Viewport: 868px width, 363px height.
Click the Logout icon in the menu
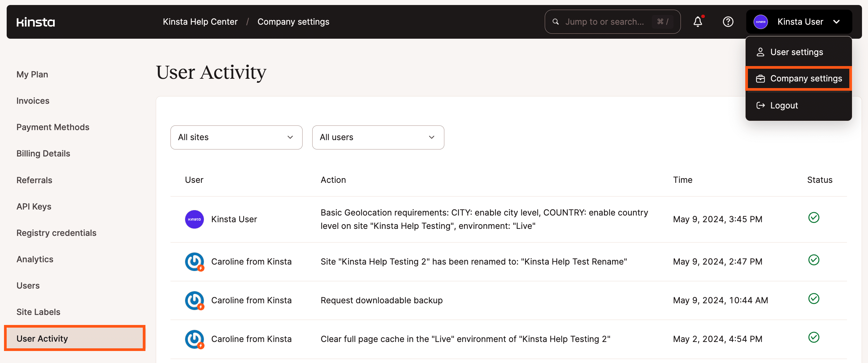(x=761, y=105)
